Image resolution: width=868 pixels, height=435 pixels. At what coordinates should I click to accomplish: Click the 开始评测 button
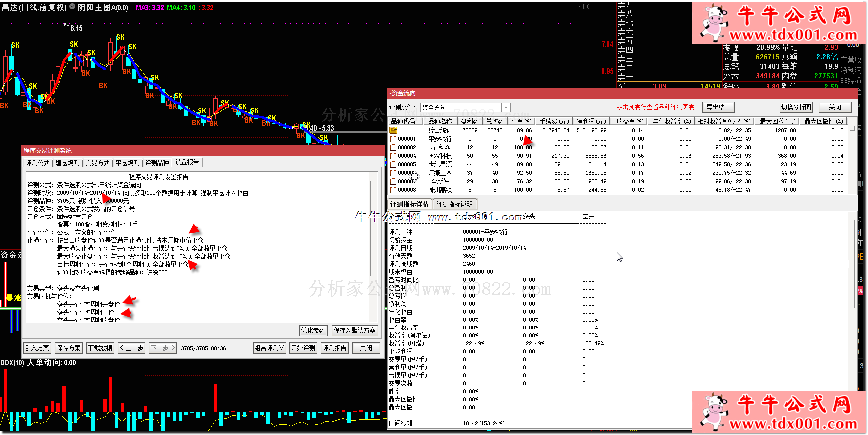point(303,348)
